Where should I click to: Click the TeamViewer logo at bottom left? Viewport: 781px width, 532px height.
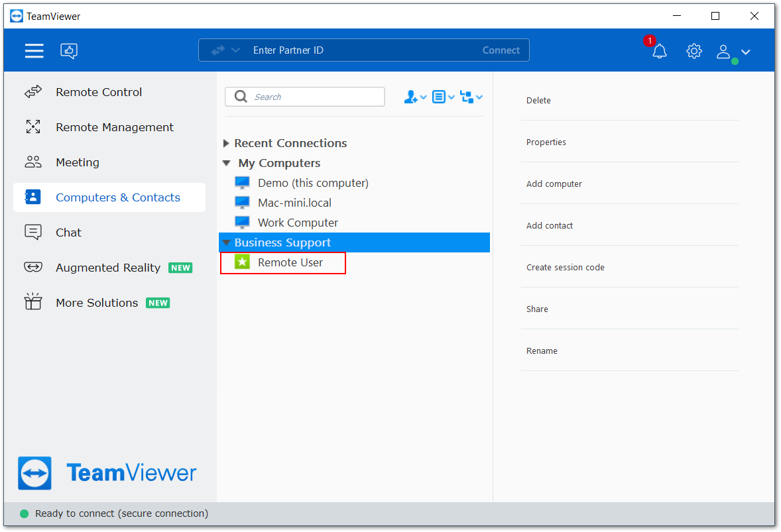click(x=107, y=473)
